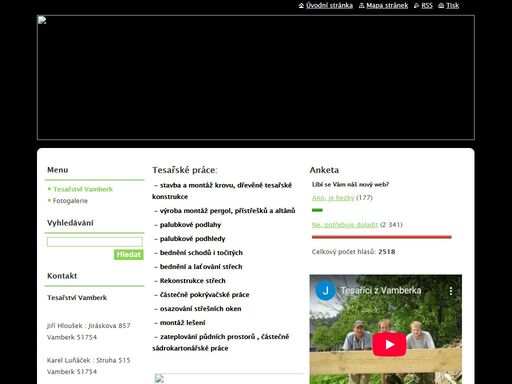This screenshot has width=512, height=384.
Task: Select 'Líbí se Vám náš nový web?' question
Action: 350,184
